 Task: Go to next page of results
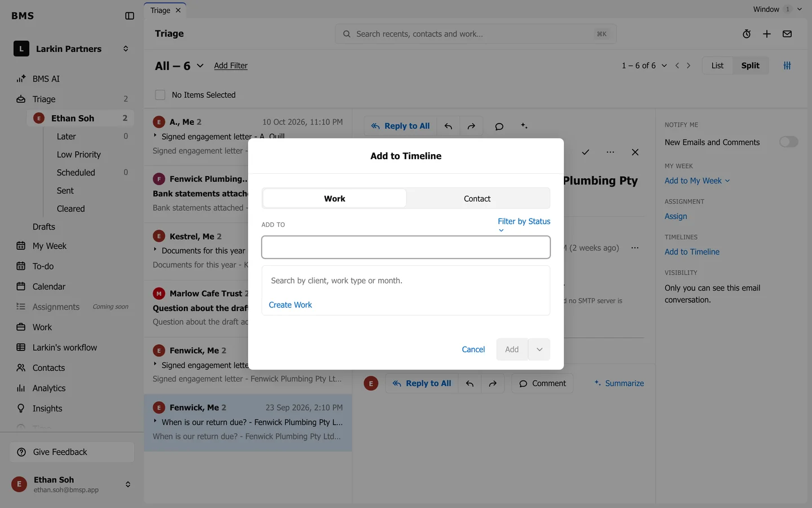point(689,65)
